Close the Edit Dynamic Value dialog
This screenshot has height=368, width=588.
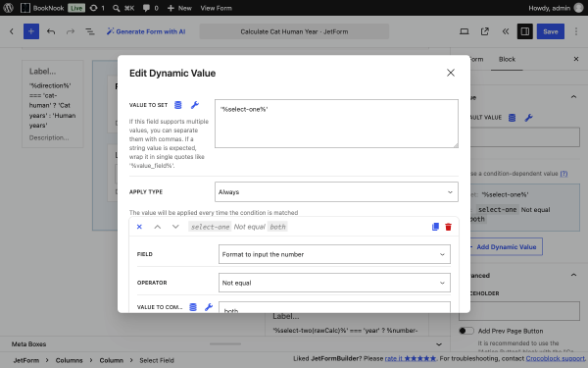click(x=451, y=73)
